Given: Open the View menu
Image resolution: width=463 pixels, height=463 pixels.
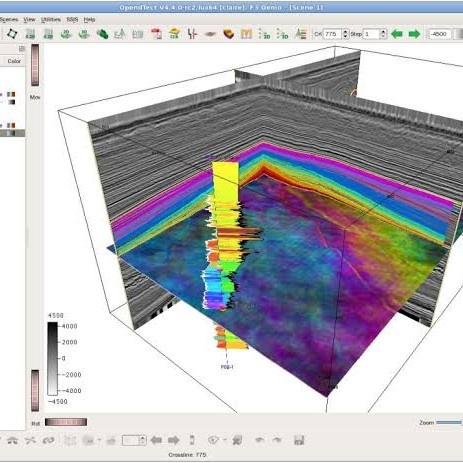Looking at the screenshot, I should point(29,20).
